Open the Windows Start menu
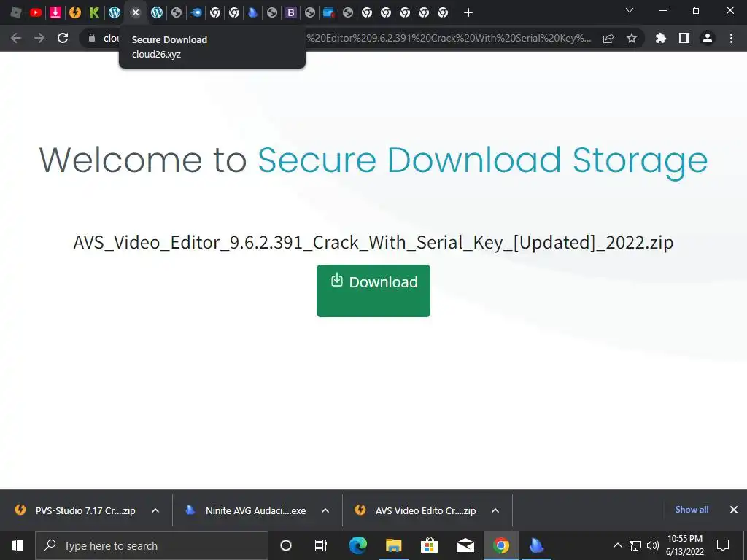 coord(18,545)
